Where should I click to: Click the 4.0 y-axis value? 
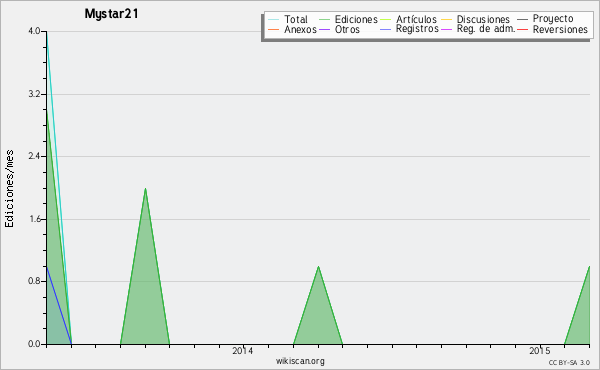tap(34, 31)
